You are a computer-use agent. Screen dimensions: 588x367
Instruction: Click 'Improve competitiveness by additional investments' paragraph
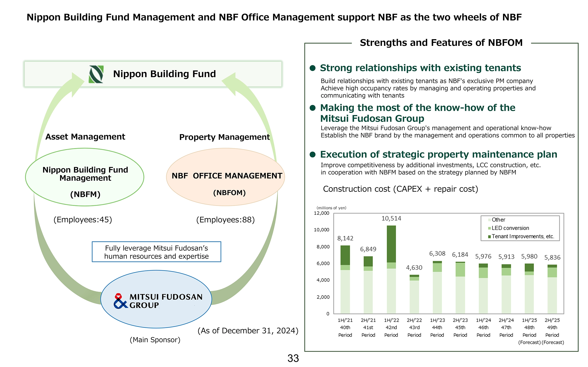point(431,169)
